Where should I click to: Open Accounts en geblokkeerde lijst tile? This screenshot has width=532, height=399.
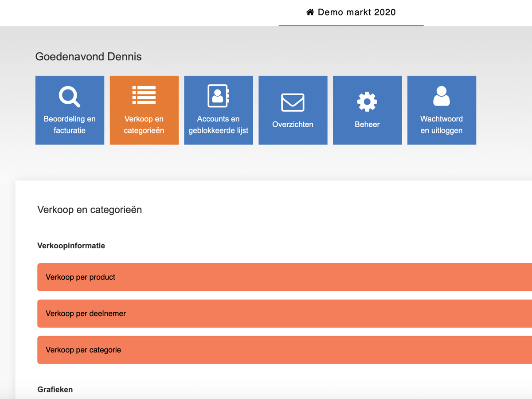point(219,110)
